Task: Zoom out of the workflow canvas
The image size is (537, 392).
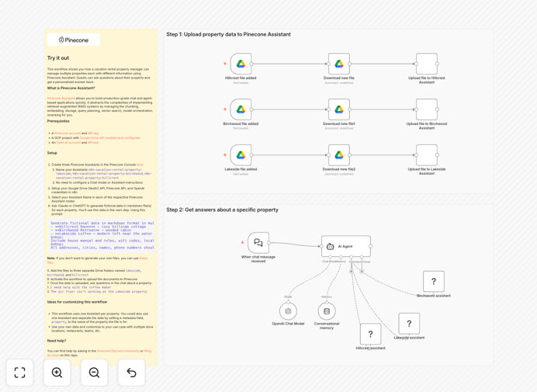Action: coord(94,373)
